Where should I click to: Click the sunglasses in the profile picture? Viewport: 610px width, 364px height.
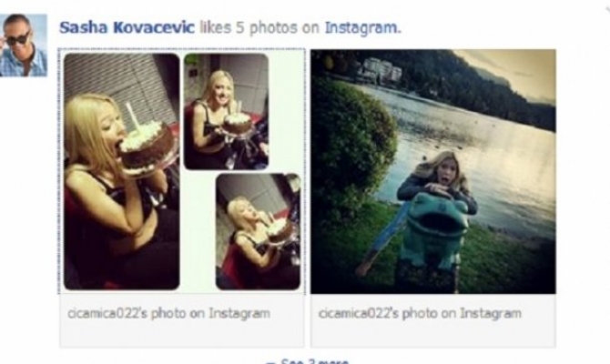point(17,39)
